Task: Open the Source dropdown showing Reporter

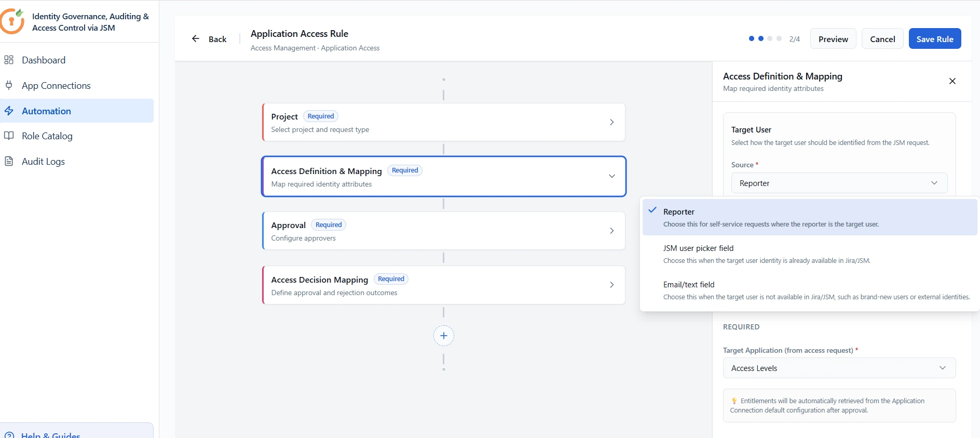Action: (839, 183)
